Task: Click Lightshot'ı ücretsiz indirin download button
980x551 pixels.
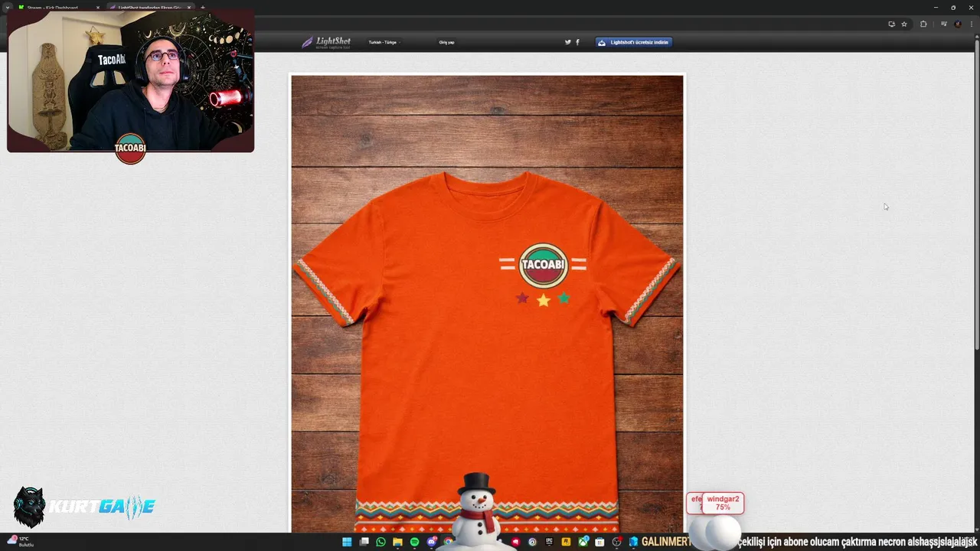Action: click(x=634, y=42)
